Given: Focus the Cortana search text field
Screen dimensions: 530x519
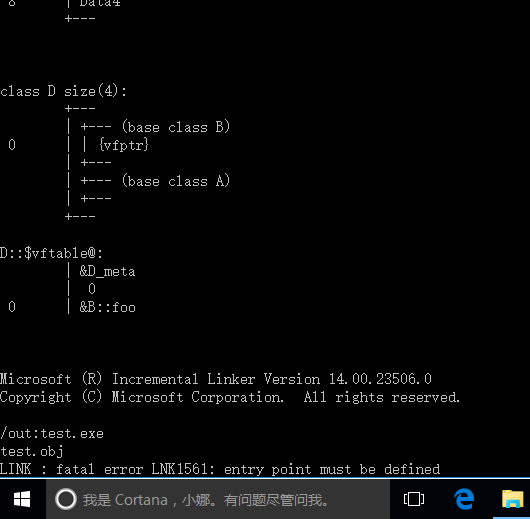Looking at the screenshot, I should point(218,499).
